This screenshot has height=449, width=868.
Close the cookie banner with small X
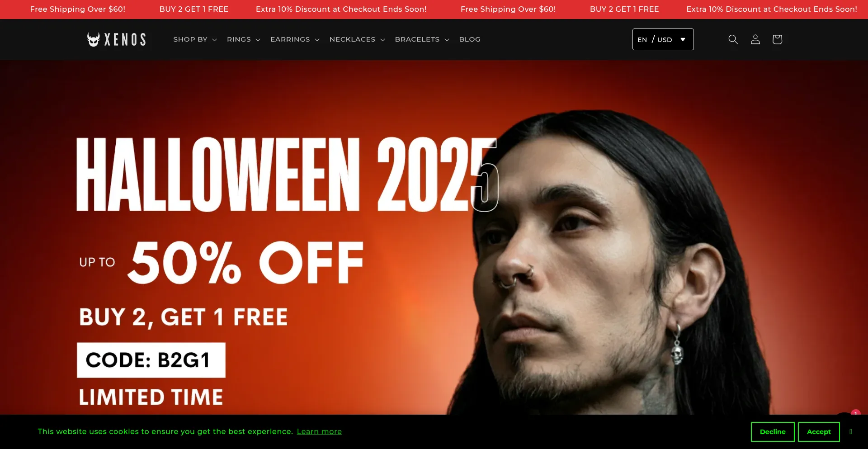850,431
